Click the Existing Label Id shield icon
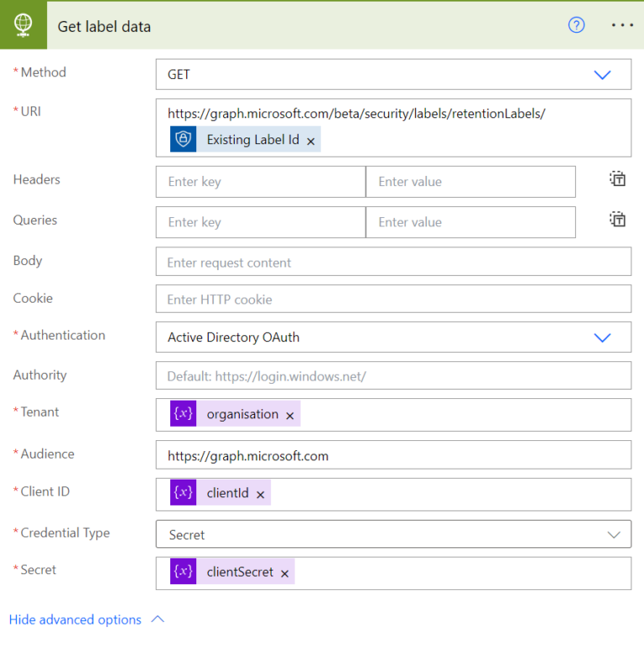 point(183,140)
